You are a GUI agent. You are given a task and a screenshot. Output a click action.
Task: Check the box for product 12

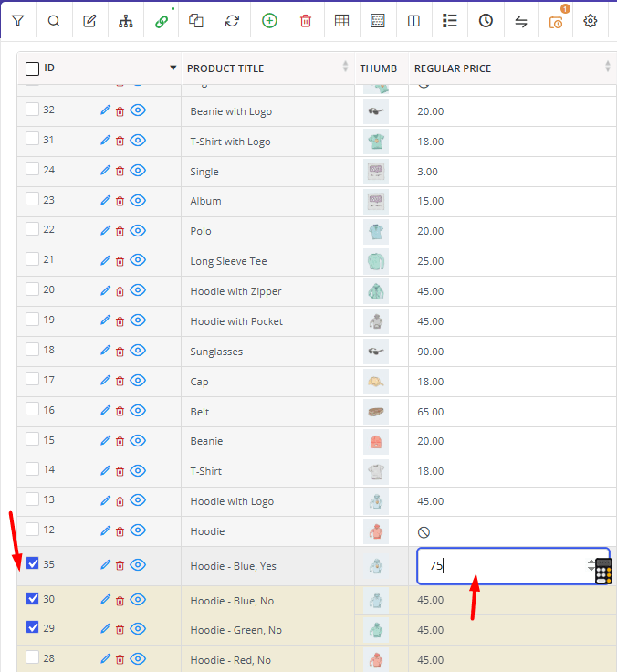[32, 529]
